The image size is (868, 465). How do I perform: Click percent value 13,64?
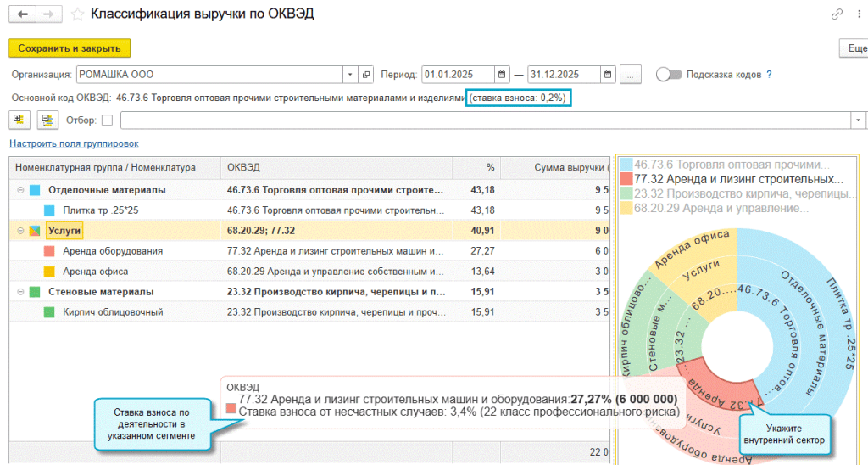pos(482,272)
